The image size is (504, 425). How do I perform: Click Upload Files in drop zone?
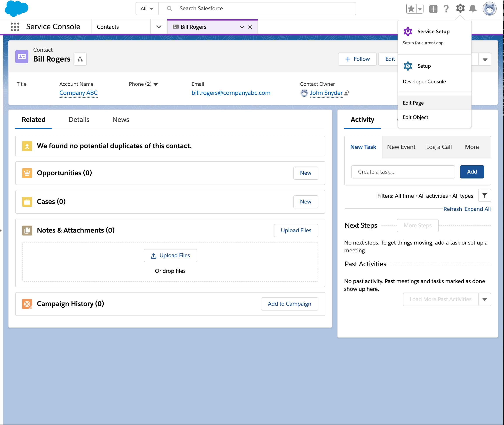click(170, 256)
